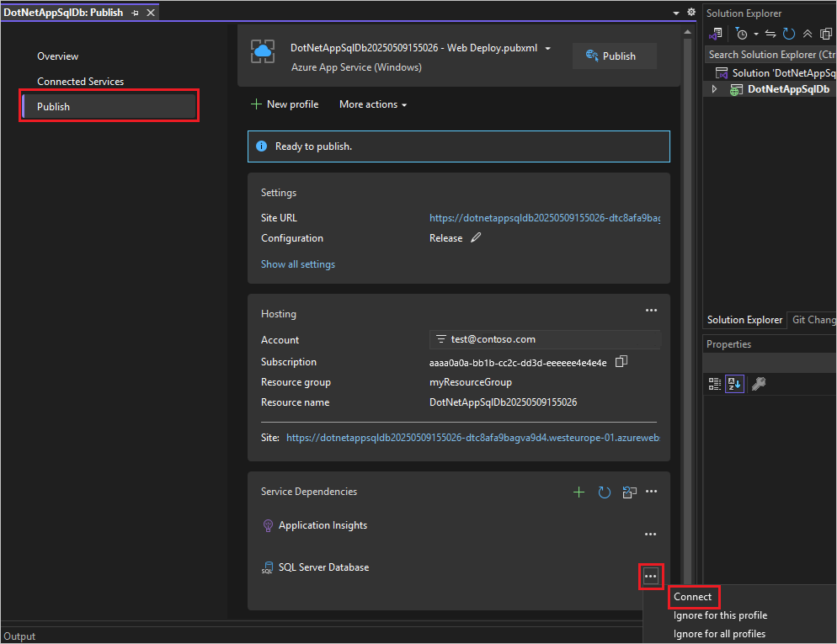This screenshot has width=837, height=644.
Task: Open the More actions dropdown
Action: pos(372,104)
